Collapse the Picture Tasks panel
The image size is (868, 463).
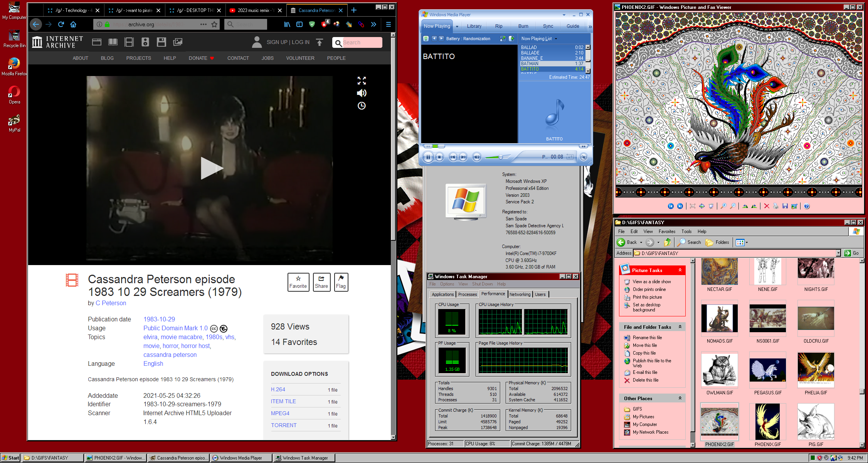680,270
